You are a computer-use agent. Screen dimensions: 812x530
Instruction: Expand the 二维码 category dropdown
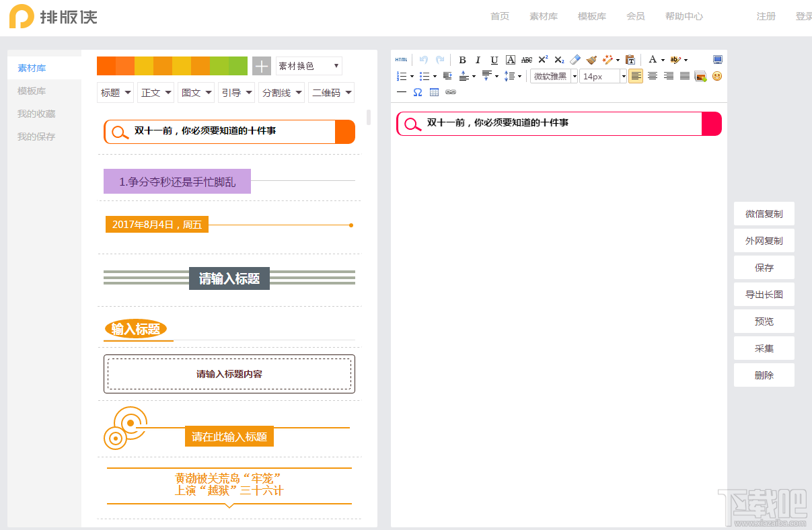[332, 93]
